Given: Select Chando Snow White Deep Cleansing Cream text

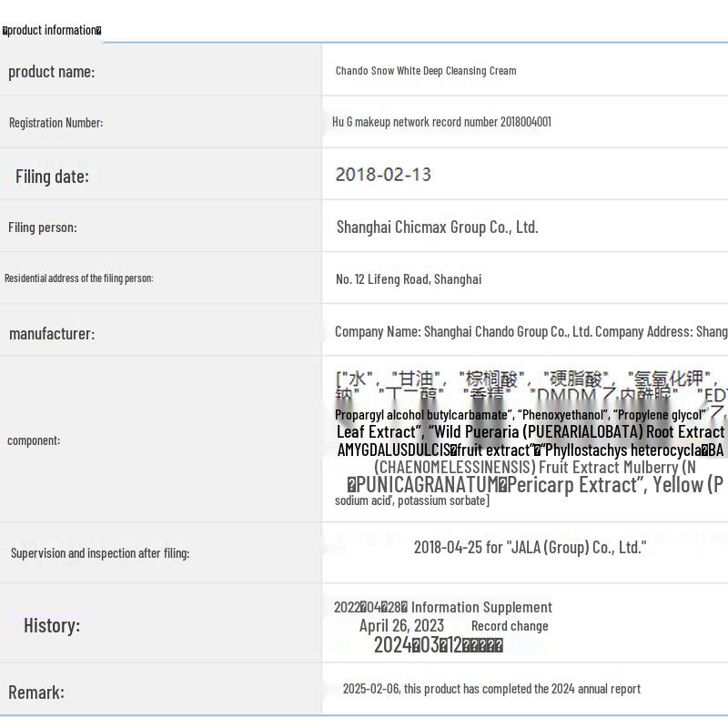Looking at the screenshot, I should (x=425, y=71).
